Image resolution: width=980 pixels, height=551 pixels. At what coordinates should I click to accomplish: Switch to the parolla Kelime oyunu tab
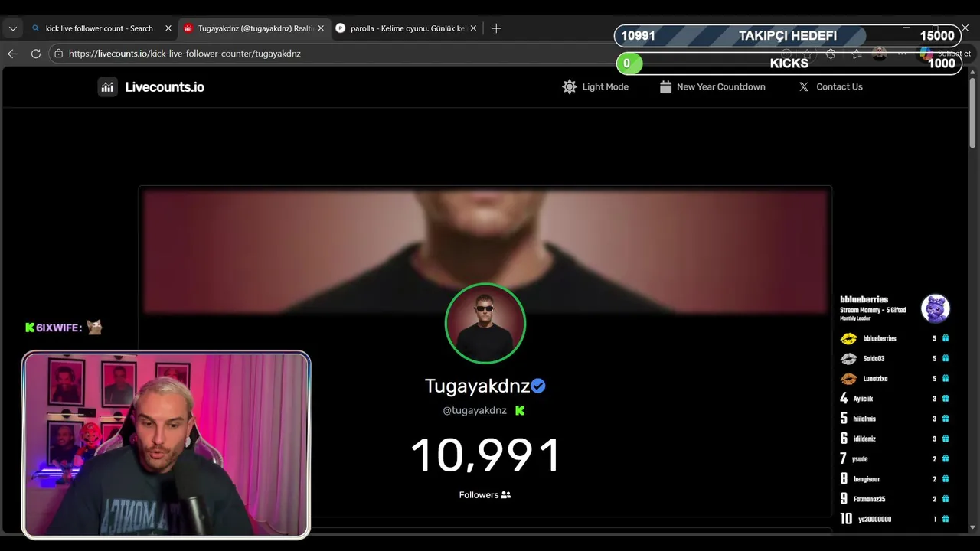(407, 28)
